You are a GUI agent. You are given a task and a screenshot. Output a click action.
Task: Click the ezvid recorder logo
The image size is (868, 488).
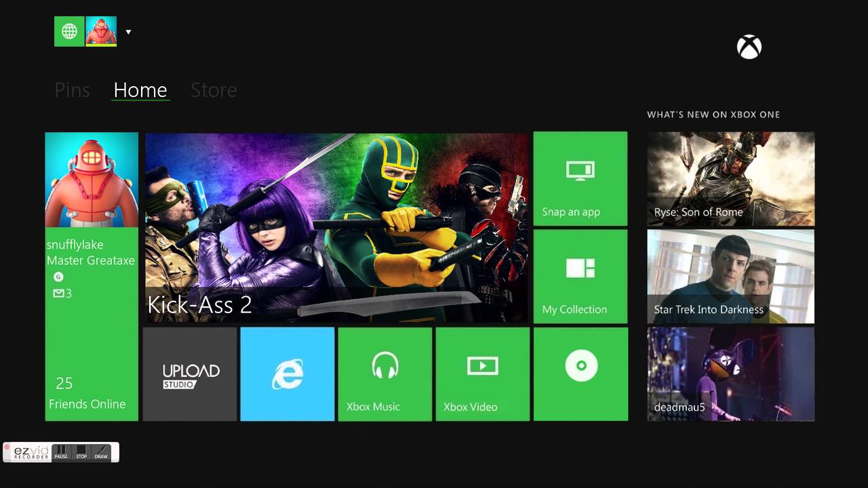[x=31, y=452]
